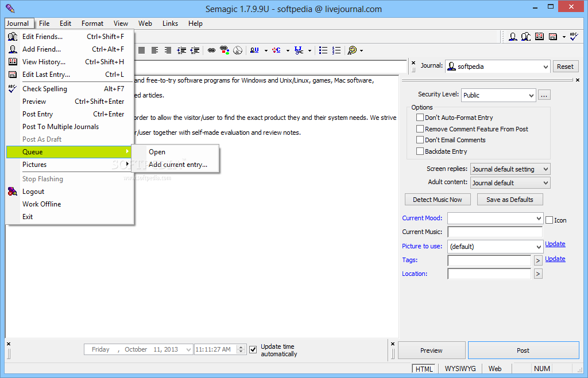Viewport: 588px width, 378px height.
Task: Click the Update link beside Tags
Action: (555, 259)
